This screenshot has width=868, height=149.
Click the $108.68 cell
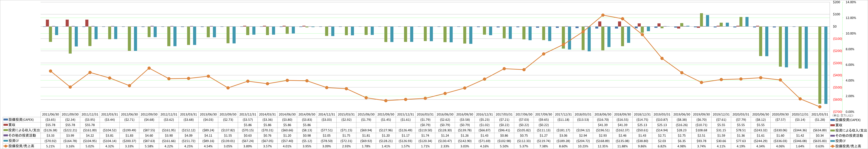point(702,130)
